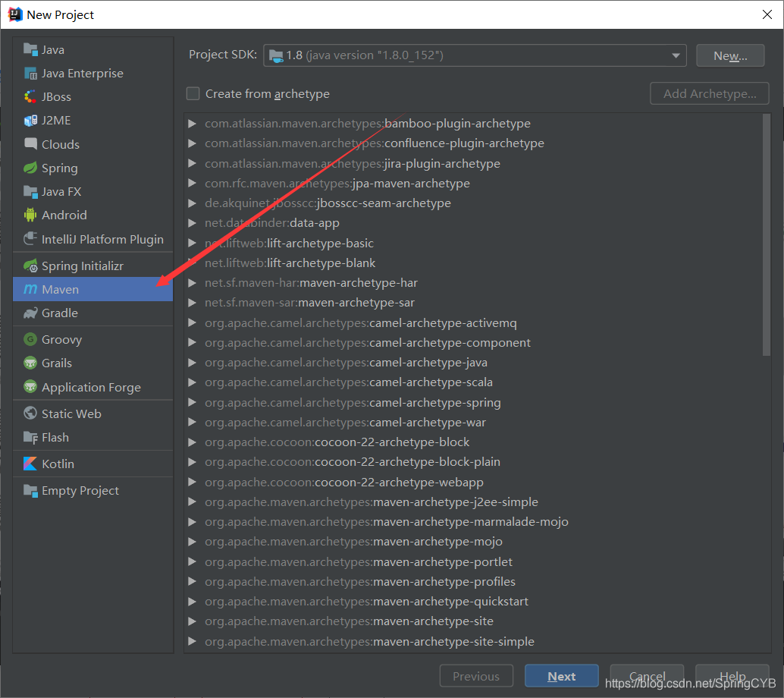Pick the Application Forge icon
The image size is (784, 698).
(30, 387)
